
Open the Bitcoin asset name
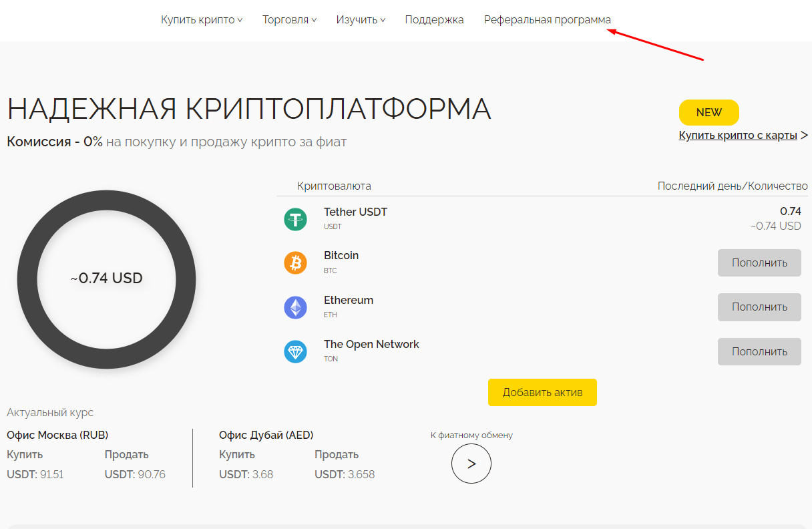(x=341, y=255)
